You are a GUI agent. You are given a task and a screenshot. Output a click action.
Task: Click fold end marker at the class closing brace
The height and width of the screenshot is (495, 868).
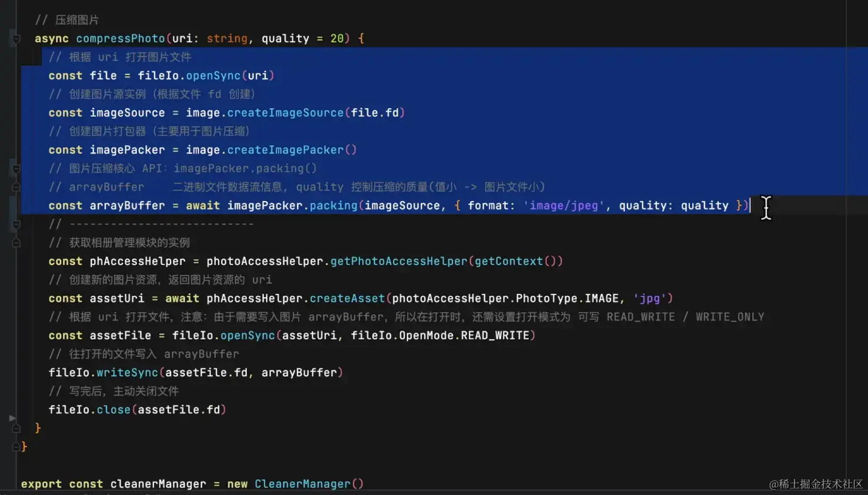(x=16, y=447)
